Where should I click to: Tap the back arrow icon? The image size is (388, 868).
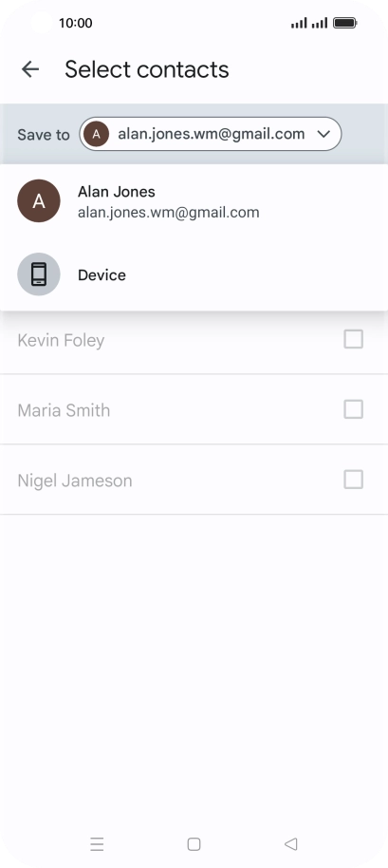pos(30,69)
